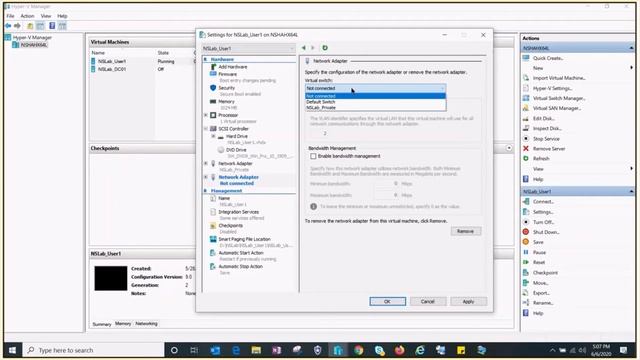The height and width of the screenshot is (360, 640).
Task: Open the Action menu in Hyper-V Manager
Action: coord(27,16)
